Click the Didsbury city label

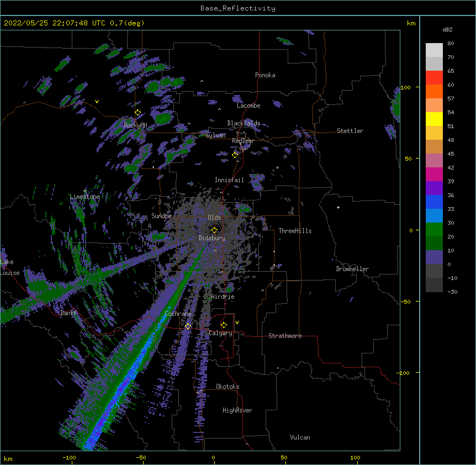(211, 238)
